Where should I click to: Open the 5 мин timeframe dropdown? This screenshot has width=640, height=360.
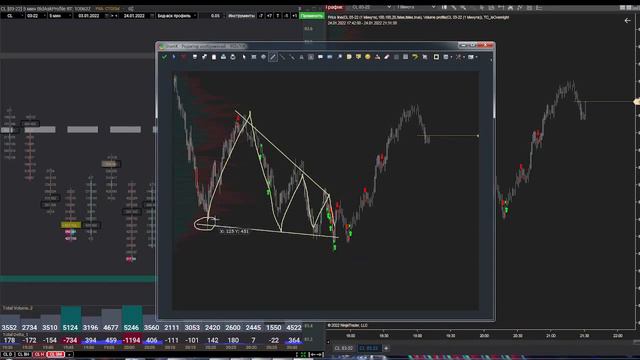(x=60, y=16)
